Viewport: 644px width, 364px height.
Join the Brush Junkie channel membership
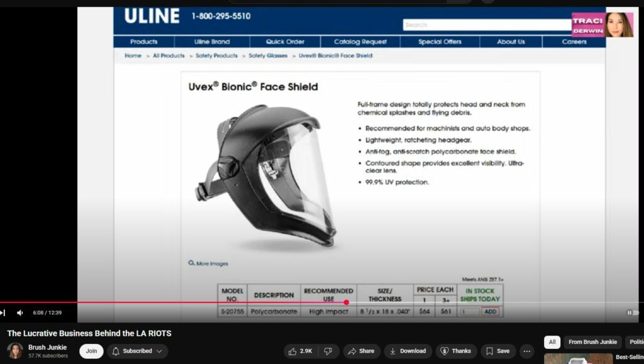point(91,351)
